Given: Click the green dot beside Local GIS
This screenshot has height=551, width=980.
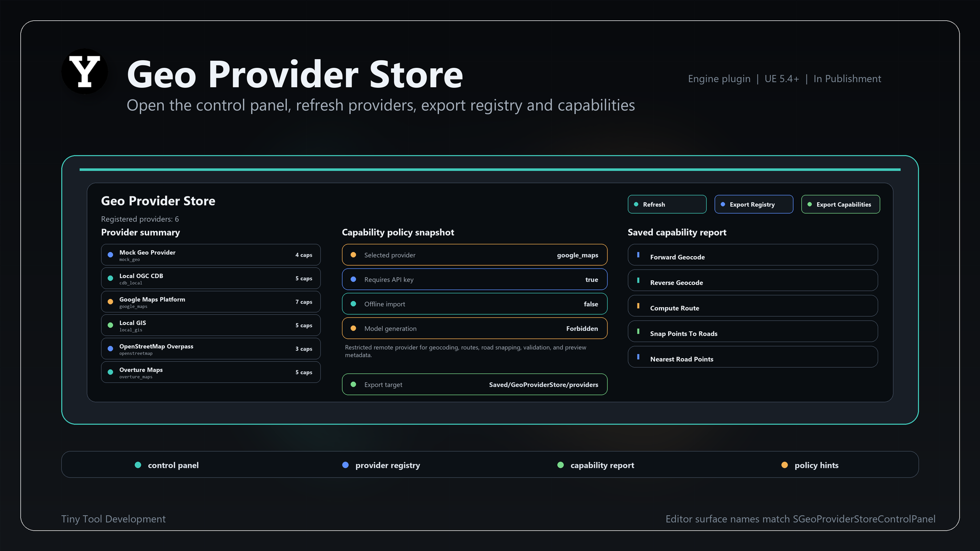Looking at the screenshot, I should pyautogui.click(x=110, y=325).
